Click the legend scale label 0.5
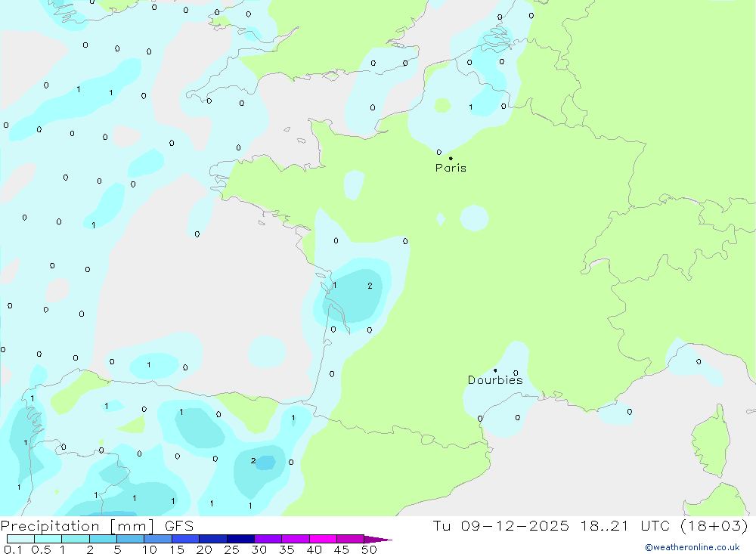The image size is (756, 554). click(x=41, y=549)
